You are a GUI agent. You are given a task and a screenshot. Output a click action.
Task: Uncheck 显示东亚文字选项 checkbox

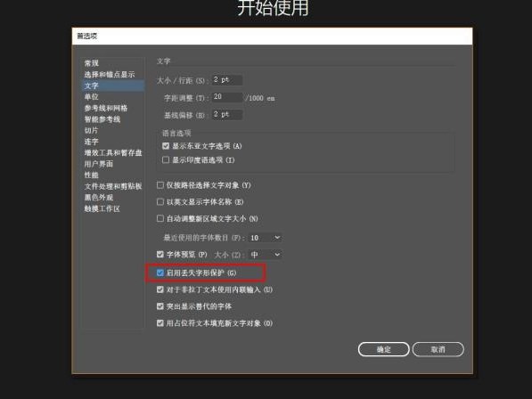pyautogui.click(x=166, y=146)
